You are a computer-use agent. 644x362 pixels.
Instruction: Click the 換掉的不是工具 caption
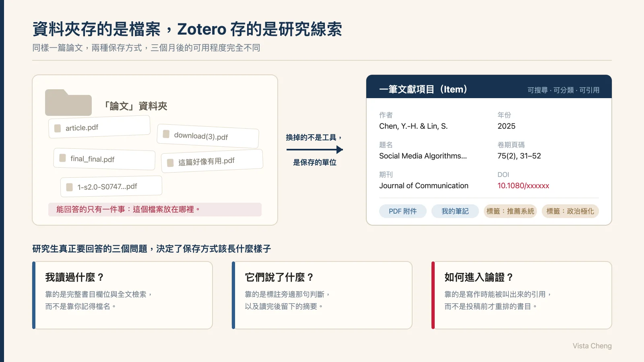pyautogui.click(x=314, y=138)
